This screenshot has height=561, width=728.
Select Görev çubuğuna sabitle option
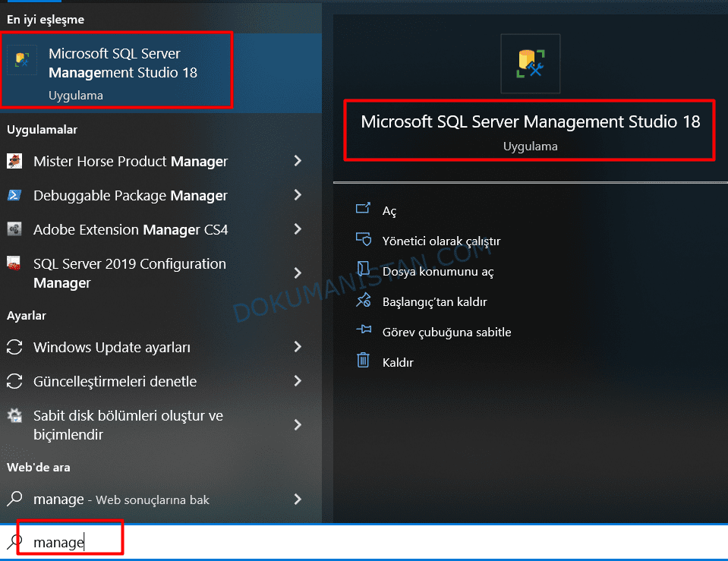[446, 332]
